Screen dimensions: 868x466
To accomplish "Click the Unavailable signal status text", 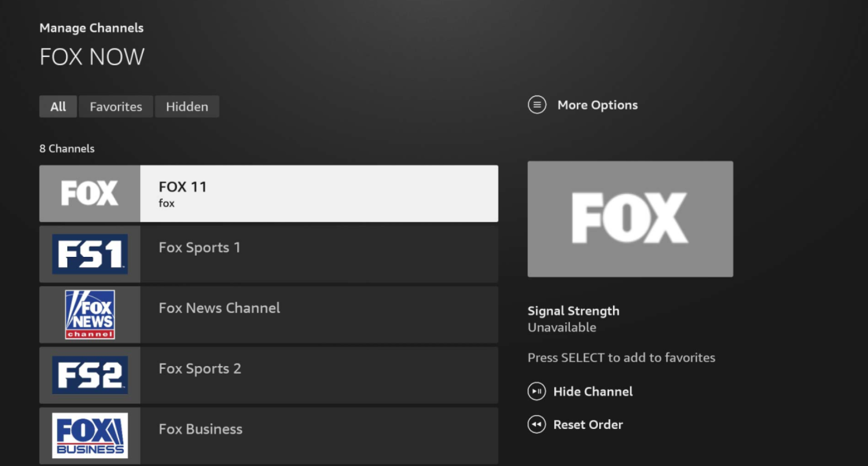I will click(x=562, y=328).
